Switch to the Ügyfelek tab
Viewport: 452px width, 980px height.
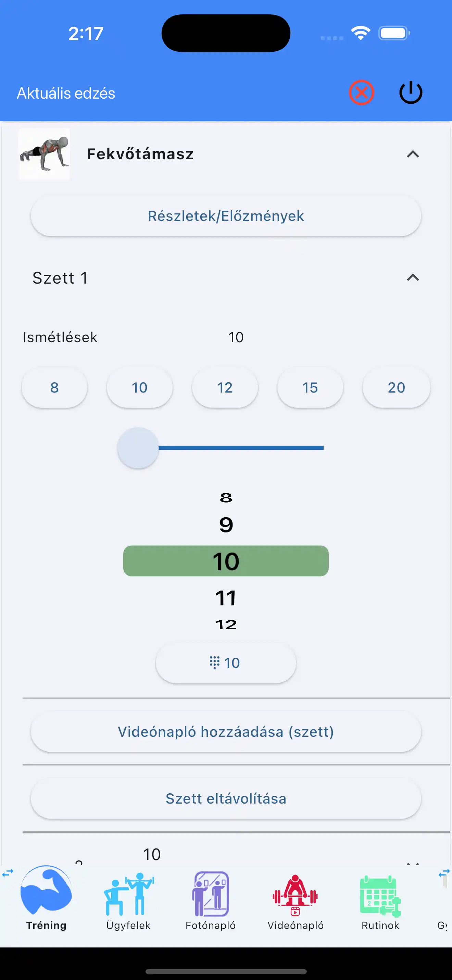point(128,900)
